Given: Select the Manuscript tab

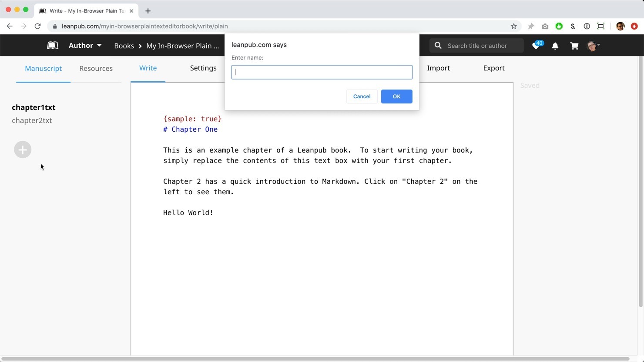Looking at the screenshot, I should [43, 69].
